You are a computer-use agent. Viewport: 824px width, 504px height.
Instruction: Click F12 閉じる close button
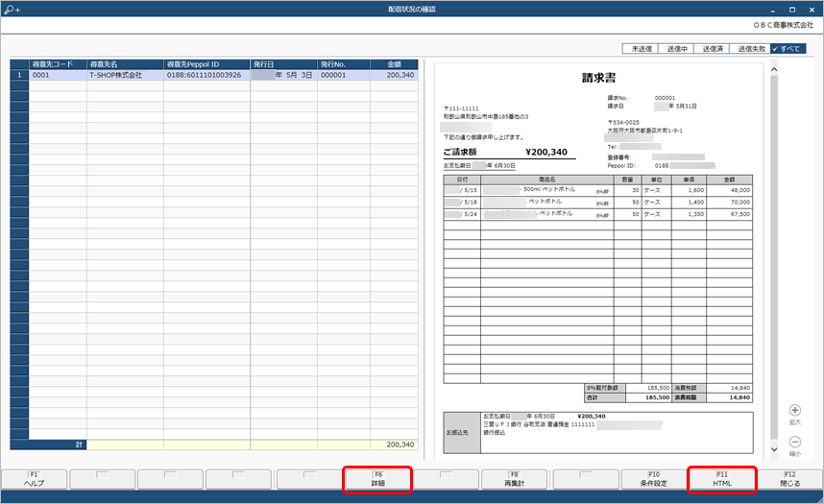pos(790,479)
